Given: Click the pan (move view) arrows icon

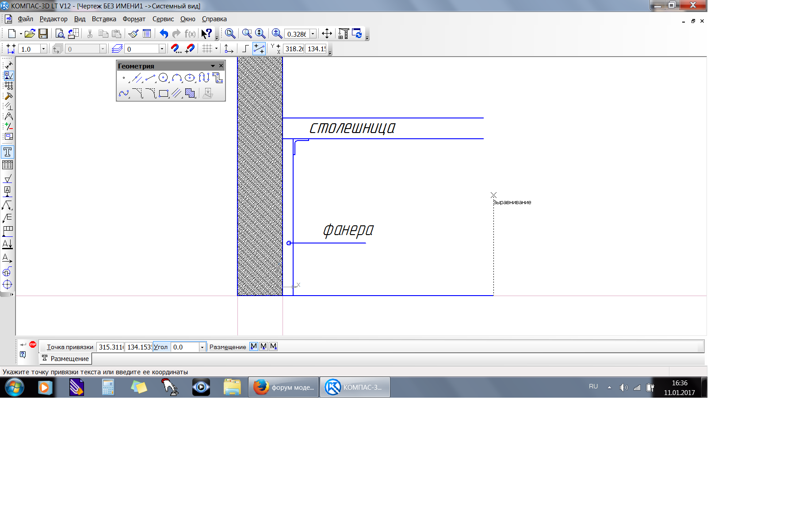Looking at the screenshot, I should coord(327,34).
